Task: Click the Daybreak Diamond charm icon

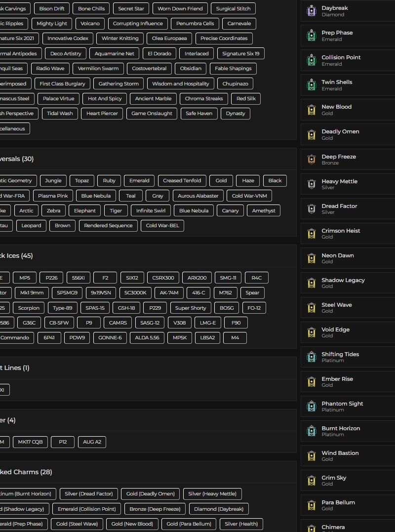Action: tap(311, 11)
